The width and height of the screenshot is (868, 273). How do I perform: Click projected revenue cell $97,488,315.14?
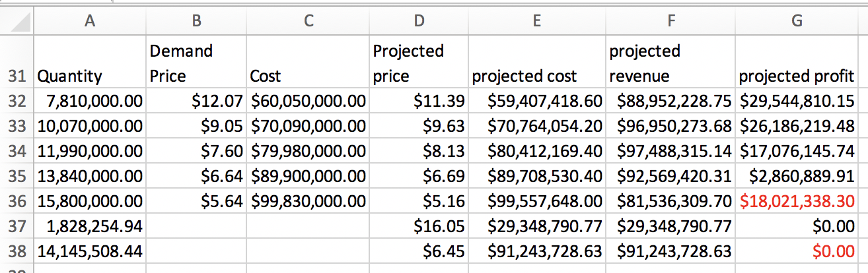(x=670, y=152)
